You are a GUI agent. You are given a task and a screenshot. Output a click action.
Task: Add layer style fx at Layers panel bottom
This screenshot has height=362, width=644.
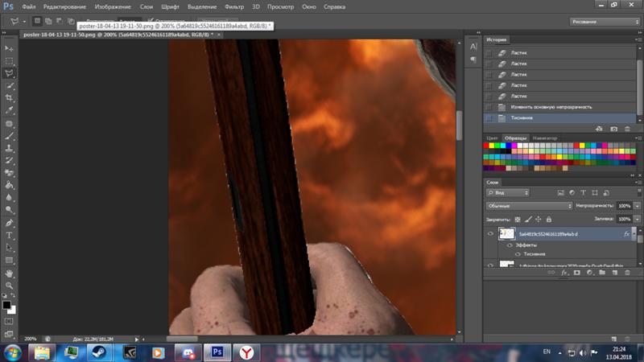click(564, 273)
